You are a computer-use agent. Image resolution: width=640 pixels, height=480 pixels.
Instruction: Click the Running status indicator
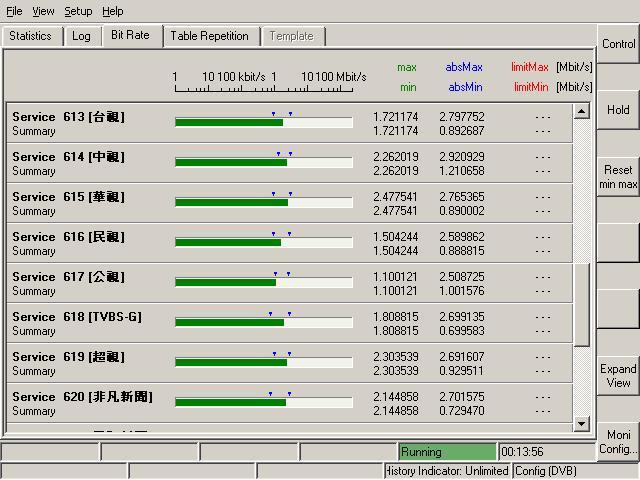(x=446, y=452)
